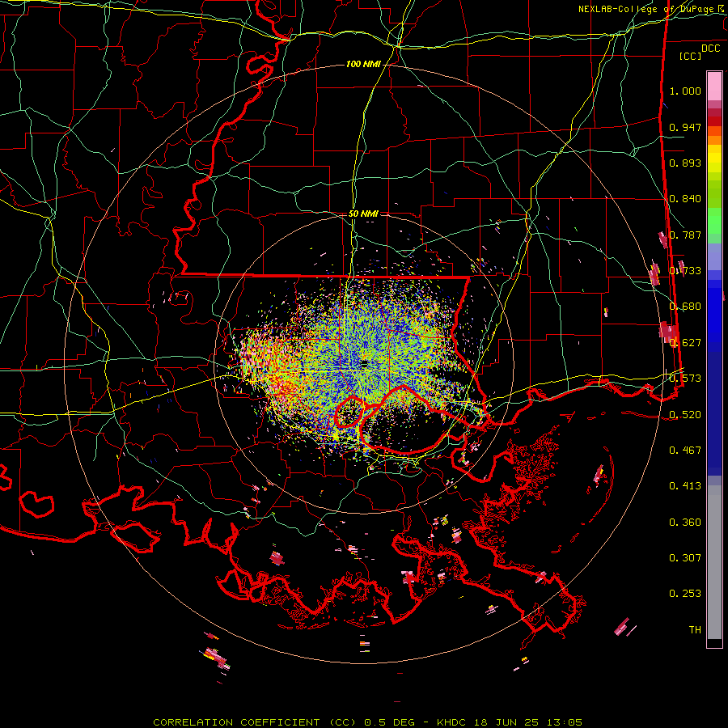This screenshot has width=728, height=728.
Task: Click the 0.733 scale value
Action: coord(685,271)
